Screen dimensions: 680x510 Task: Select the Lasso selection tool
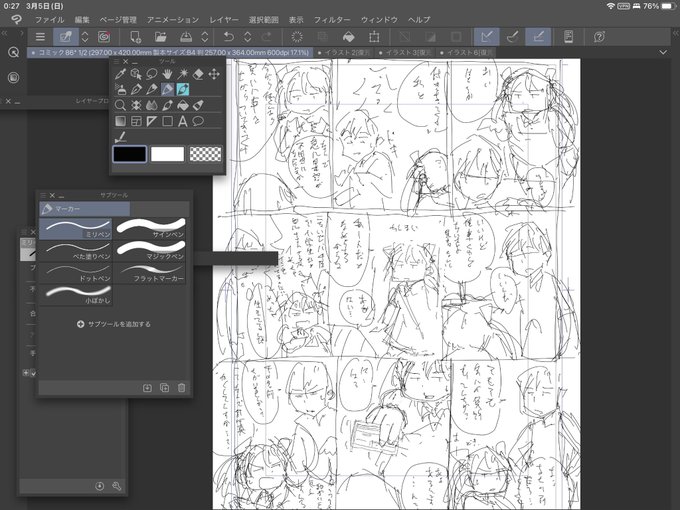point(151,74)
